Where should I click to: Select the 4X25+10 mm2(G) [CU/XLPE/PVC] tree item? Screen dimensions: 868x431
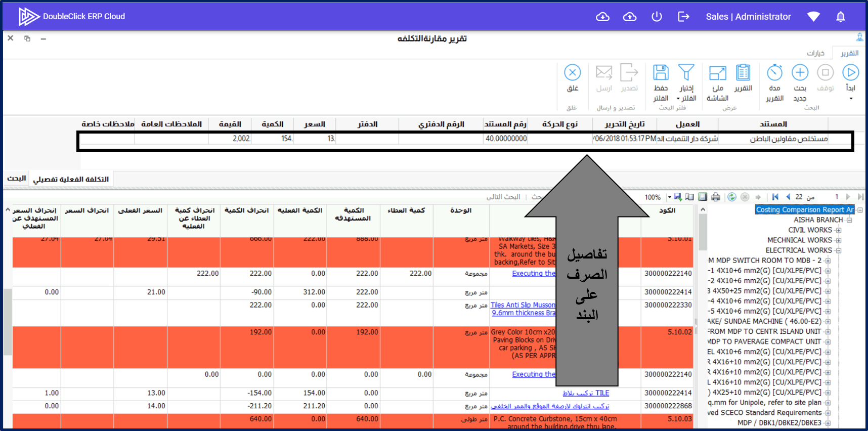(x=764, y=392)
